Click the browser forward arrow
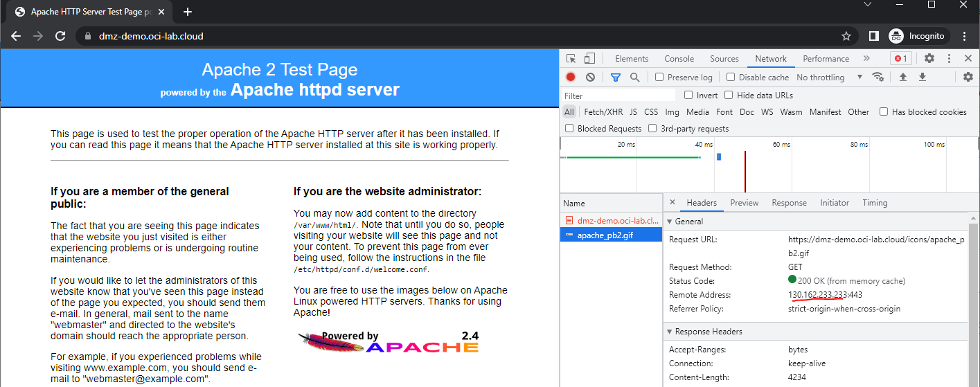The image size is (980, 387). point(38,36)
